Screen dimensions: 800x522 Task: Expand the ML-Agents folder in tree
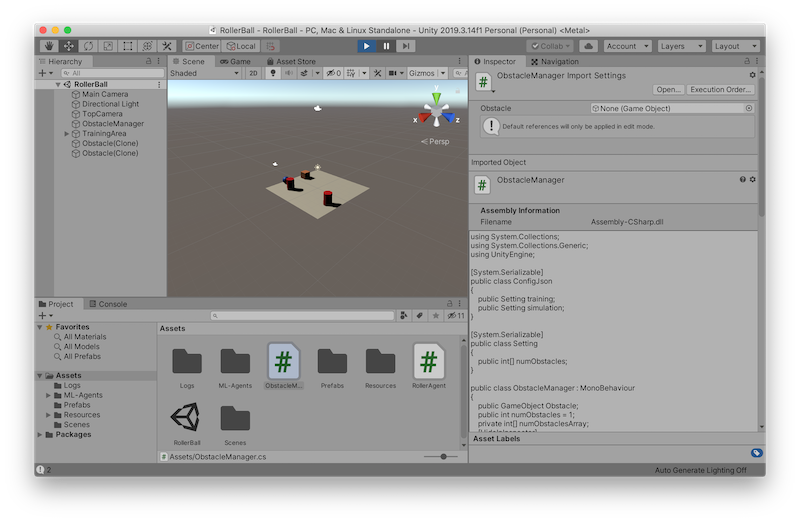pyautogui.click(x=48, y=395)
